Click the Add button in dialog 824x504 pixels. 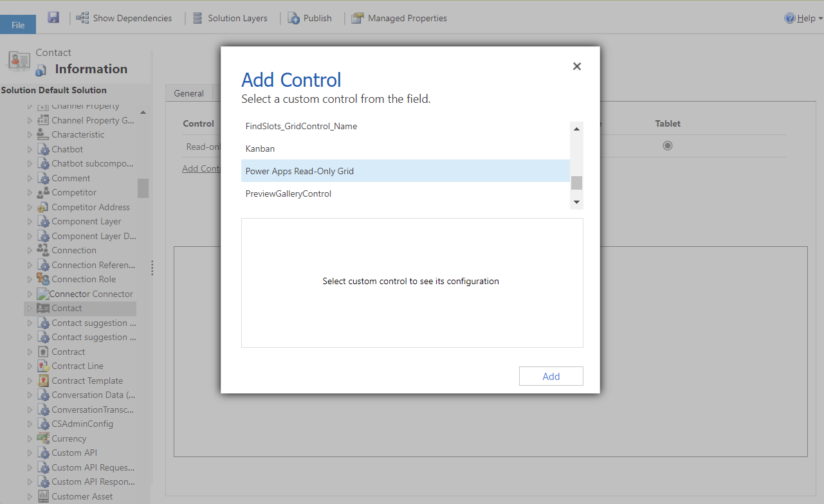[551, 376]
